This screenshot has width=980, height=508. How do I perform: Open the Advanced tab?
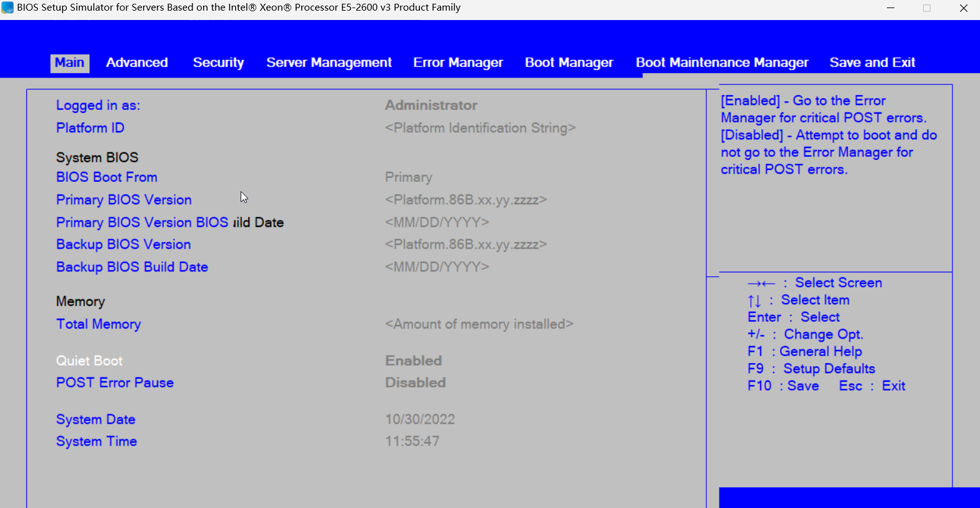[137, 62]
